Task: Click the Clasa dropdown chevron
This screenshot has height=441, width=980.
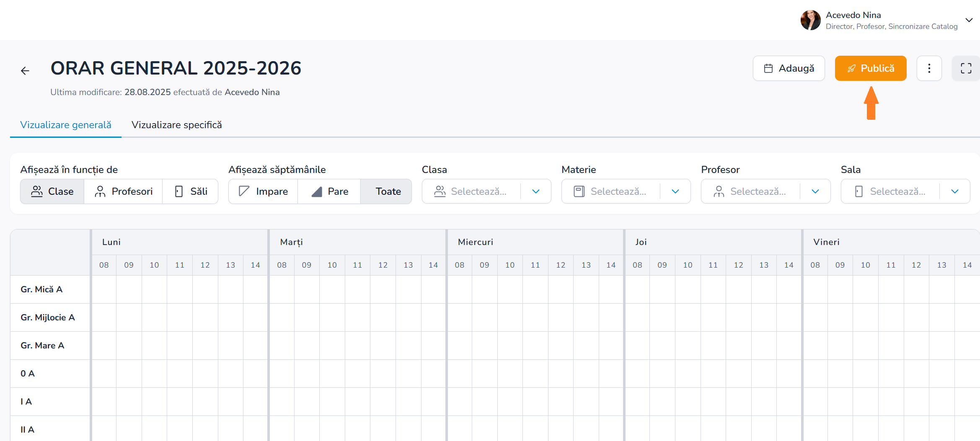Action: (x=535, y=191)
